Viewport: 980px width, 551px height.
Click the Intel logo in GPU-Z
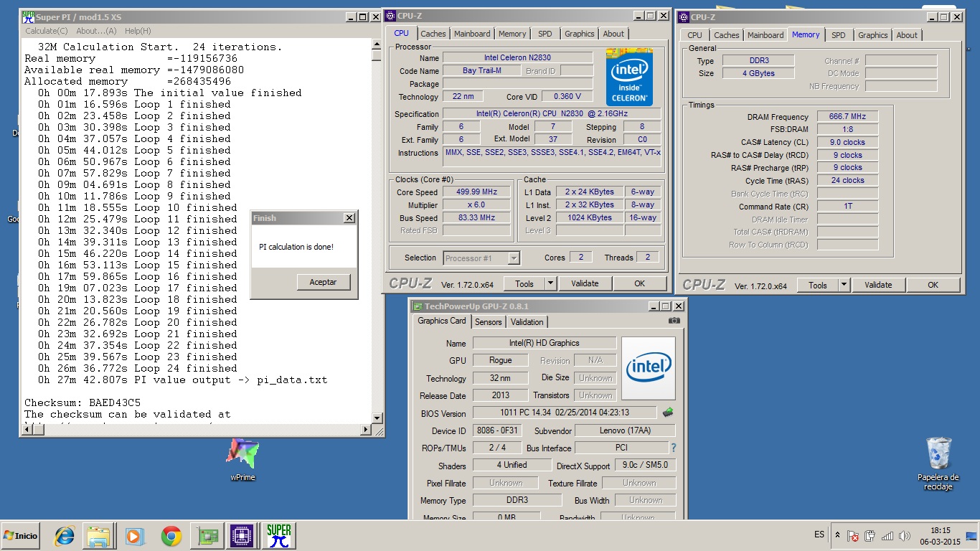649,368
